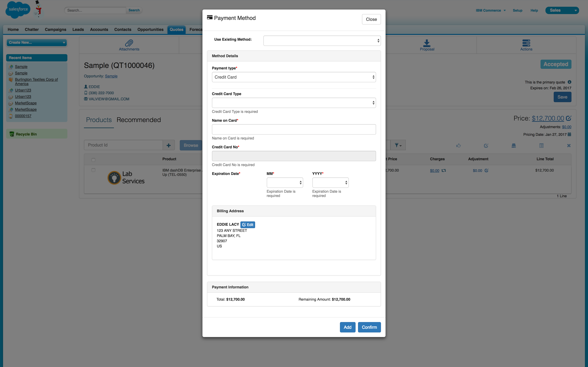This screenshot has width=588, height=367.
Task: Click the edit pencil next to Price $12,700.00
Action: click(x=569, y=118)
